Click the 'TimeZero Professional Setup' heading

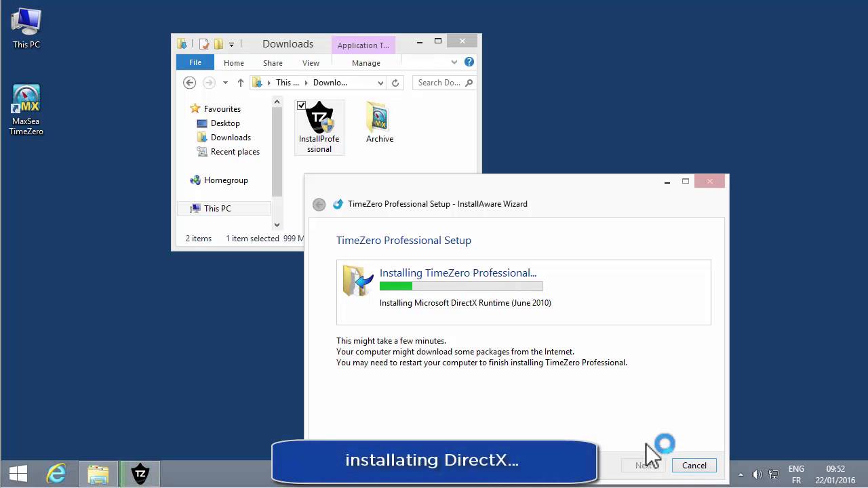(403, 240)
